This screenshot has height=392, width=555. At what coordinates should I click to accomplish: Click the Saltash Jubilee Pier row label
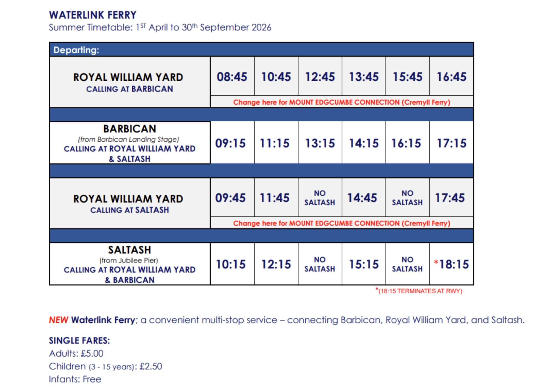pos(130,264)
